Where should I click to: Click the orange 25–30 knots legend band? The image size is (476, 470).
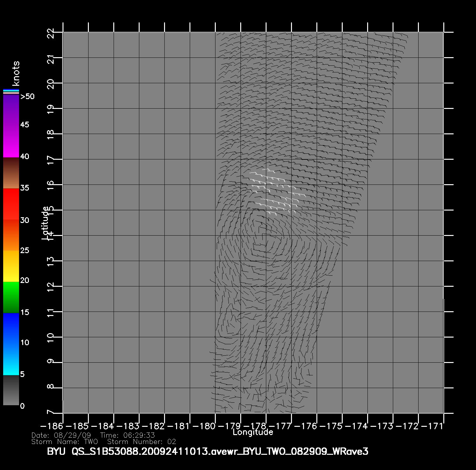pos(11,235)
